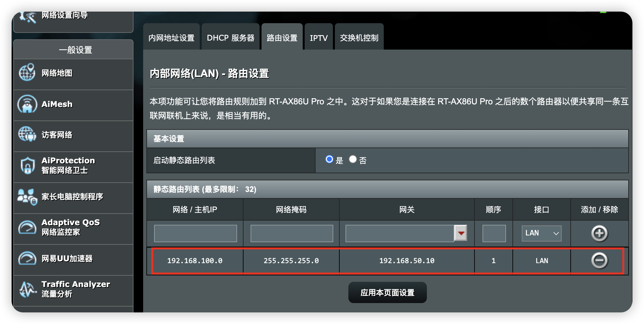Open Traffic Analyzer 流量分析 icon
644x324 pixels.
point(27,289)
